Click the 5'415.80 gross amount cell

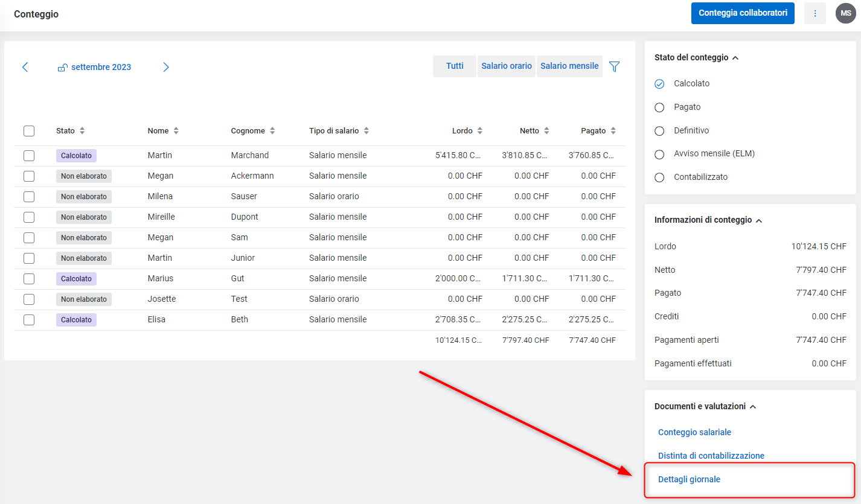pos(458,156)
